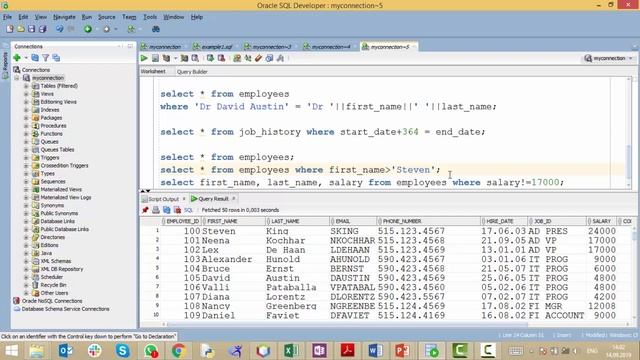Click the Unshared SQL Worksheet icon
Viewport: 640px width, 360px height.
click(x=237, y=58)
